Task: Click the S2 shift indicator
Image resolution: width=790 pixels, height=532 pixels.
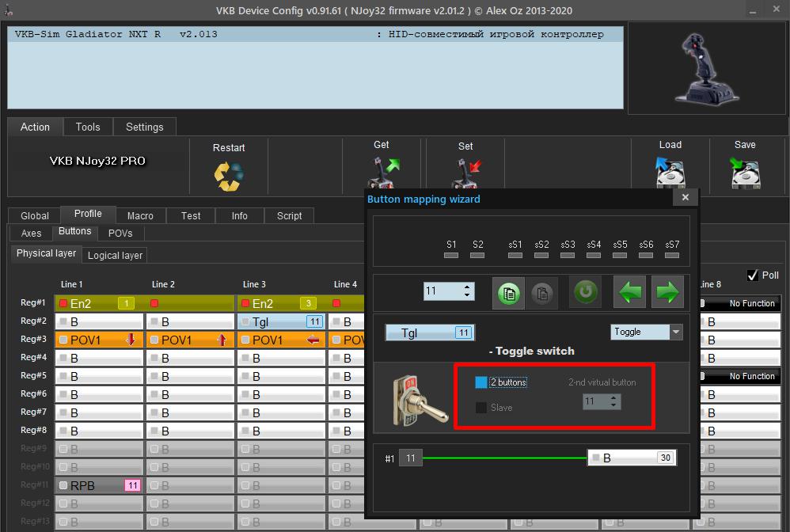Action: pos(477,256)
